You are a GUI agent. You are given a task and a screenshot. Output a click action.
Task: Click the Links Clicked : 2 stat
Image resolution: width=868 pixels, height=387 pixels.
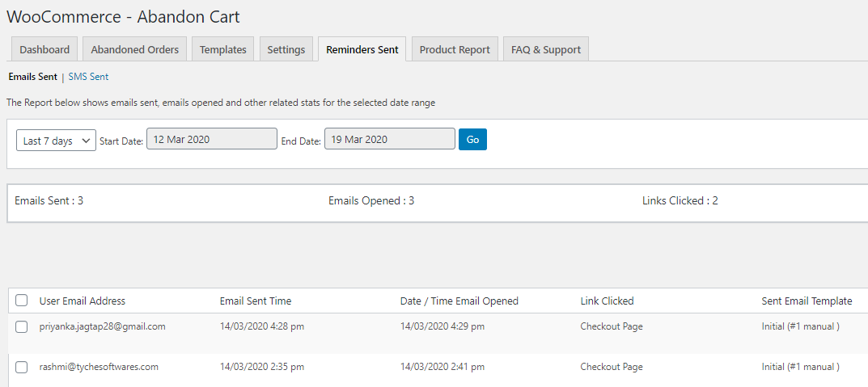pos(680,200)
